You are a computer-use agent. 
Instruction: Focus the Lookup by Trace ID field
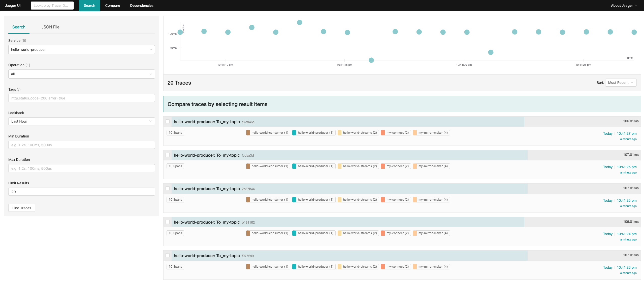[52, 6]
